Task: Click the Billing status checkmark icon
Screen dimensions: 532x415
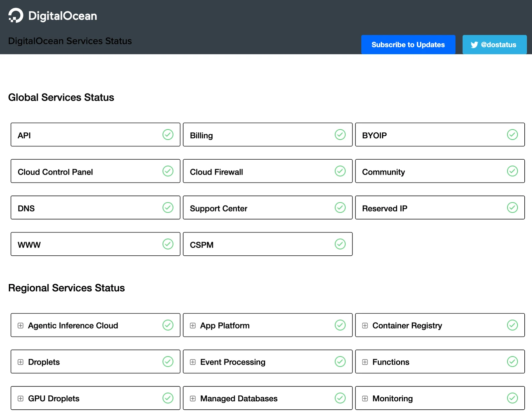Action: [x=340, y=135]
